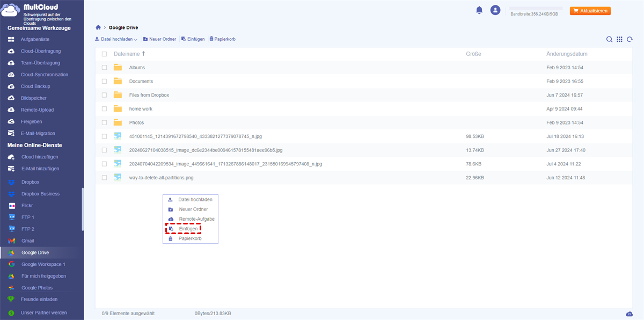Check the Photos folder checkbox
The image size is (644, 320).
point(104,122)
